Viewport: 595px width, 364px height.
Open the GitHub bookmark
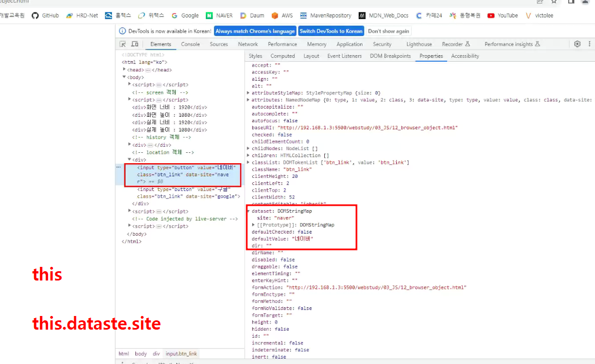45,15
